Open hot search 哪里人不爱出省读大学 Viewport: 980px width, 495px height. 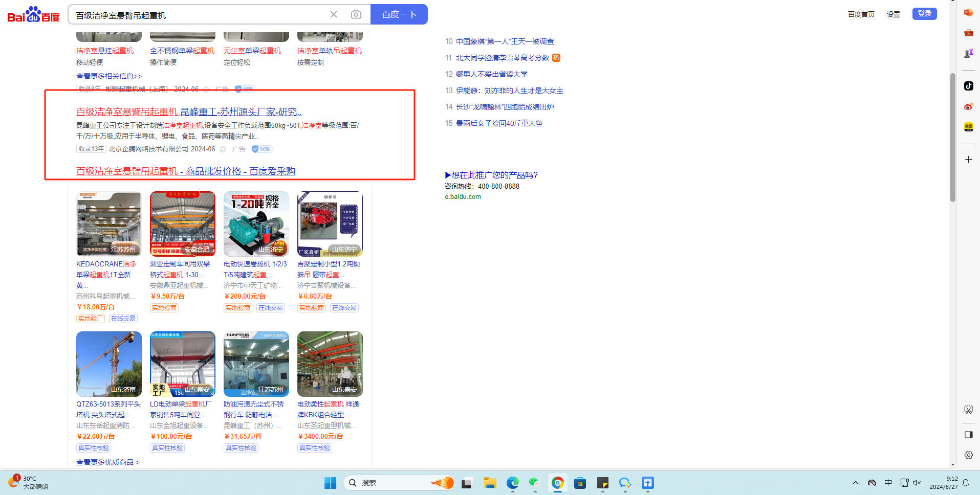tap(492, 74)
